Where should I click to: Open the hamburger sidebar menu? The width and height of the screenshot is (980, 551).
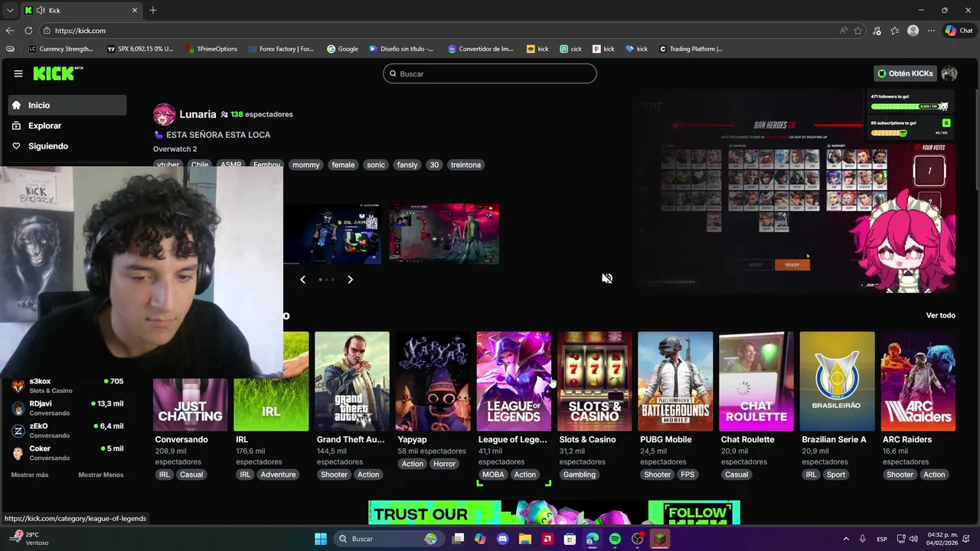click(18, 73)
